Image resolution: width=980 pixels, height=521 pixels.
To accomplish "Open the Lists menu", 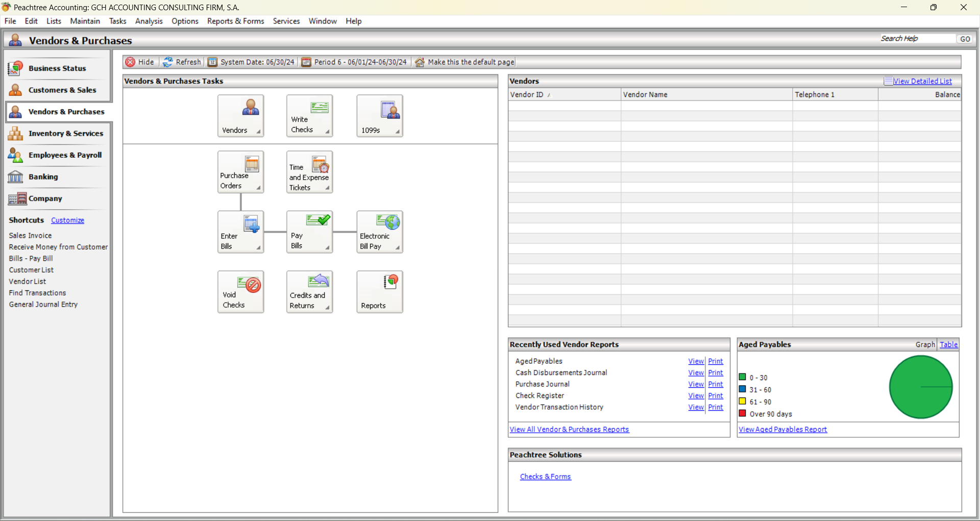I will [x=54, y=21].
